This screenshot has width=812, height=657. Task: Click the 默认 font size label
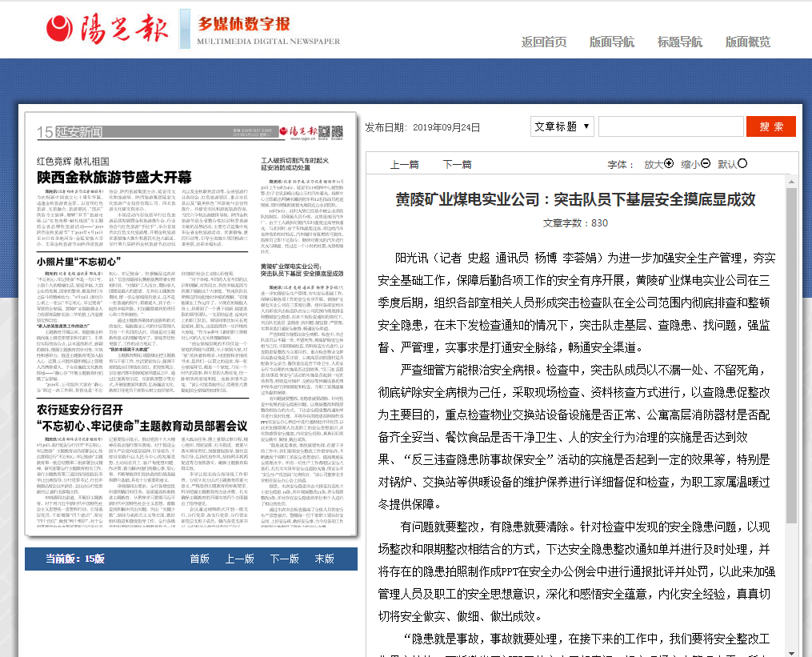[726, 165]
